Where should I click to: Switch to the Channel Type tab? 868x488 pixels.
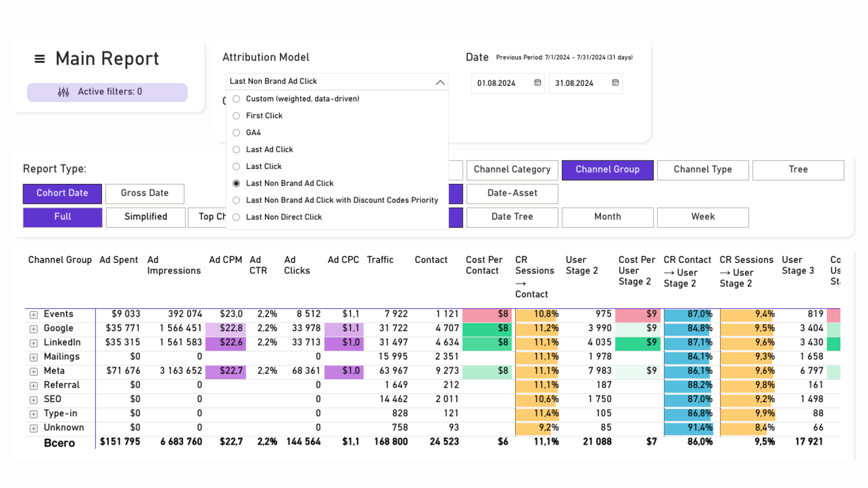coord(703,170)
